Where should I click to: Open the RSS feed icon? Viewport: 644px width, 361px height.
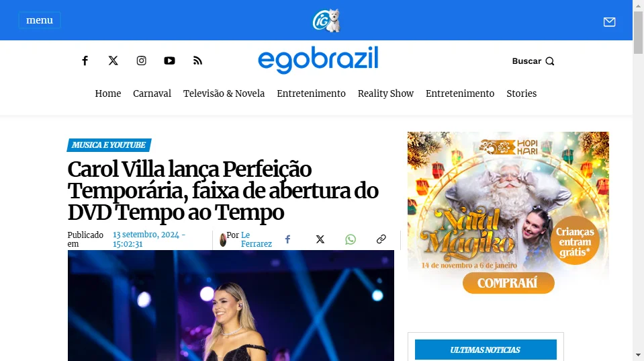[x=197, y=61]
